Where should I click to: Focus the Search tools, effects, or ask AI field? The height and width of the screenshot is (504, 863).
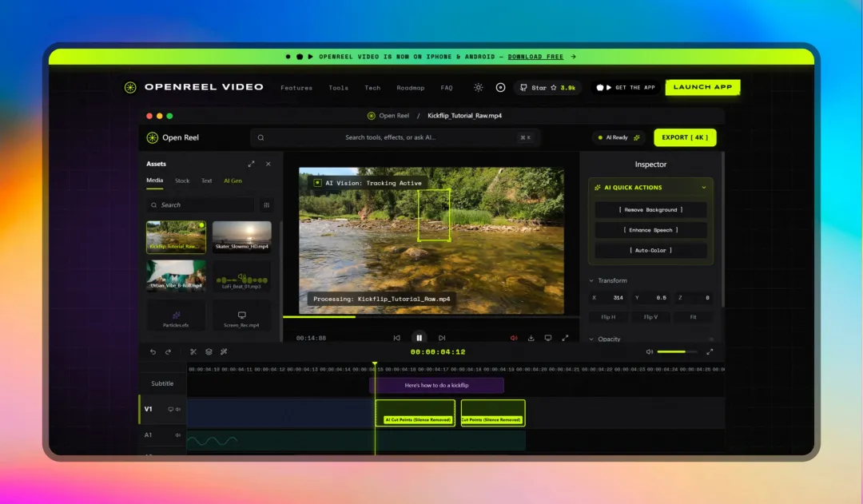pyautogui.click(x=395, y=137)
